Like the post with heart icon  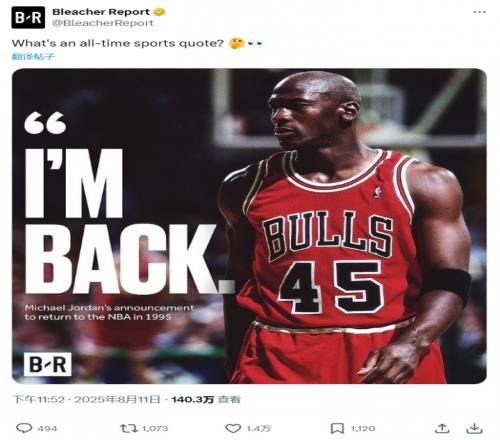point(233,428)
